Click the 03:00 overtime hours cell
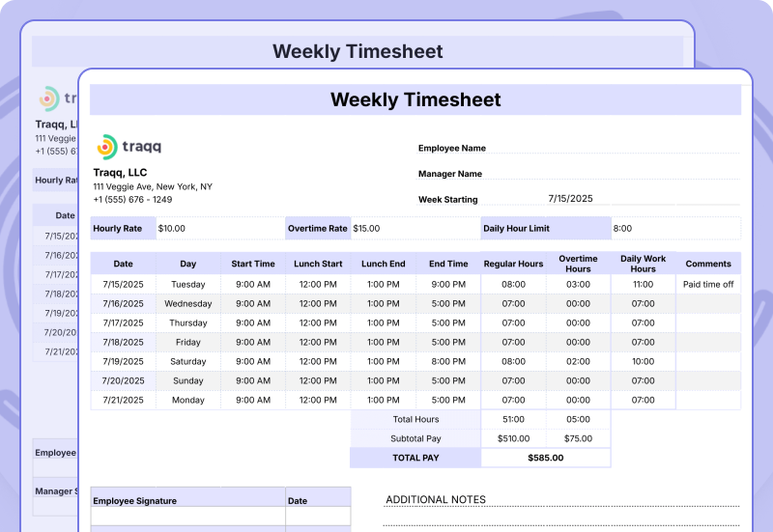 (x=578, y=284)
